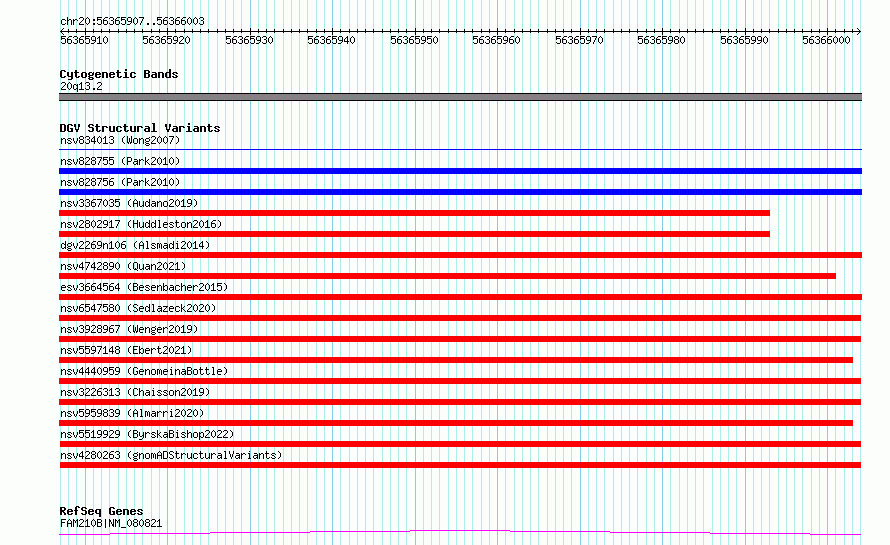Select the red nsv3226313 variant bar
Image resolution: width=890 pixels, height=545 pixels.
point(460,402)
